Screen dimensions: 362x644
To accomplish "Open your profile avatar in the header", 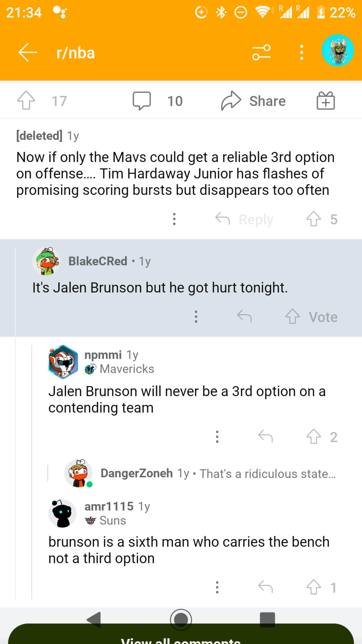I will pyautogui.click(x=338, y=50).
